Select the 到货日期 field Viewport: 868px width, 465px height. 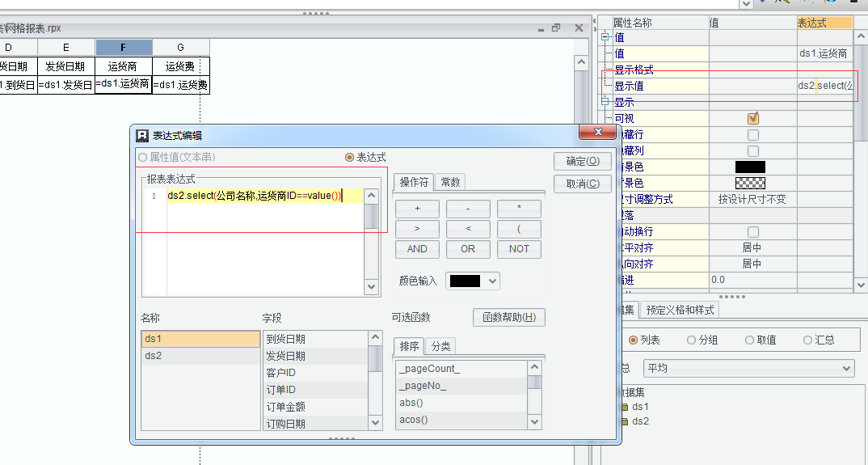pos(315,339)
